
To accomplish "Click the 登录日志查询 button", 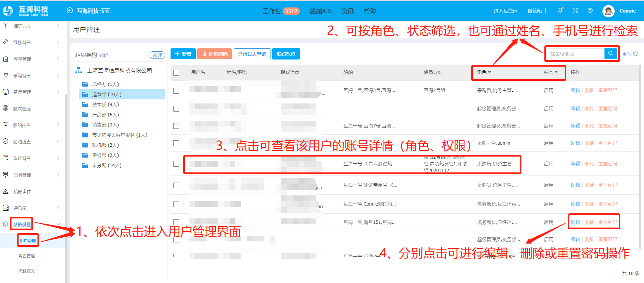I will (252, 54).
